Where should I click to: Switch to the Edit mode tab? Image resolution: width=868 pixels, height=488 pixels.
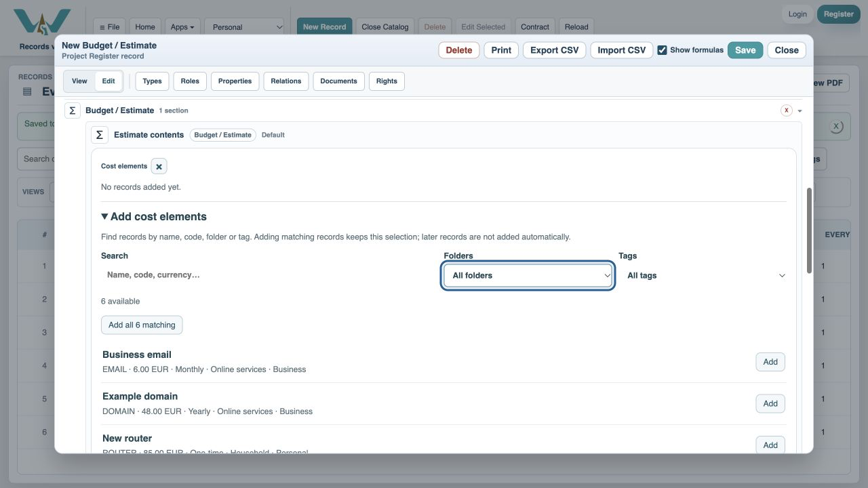coord(108,81)
